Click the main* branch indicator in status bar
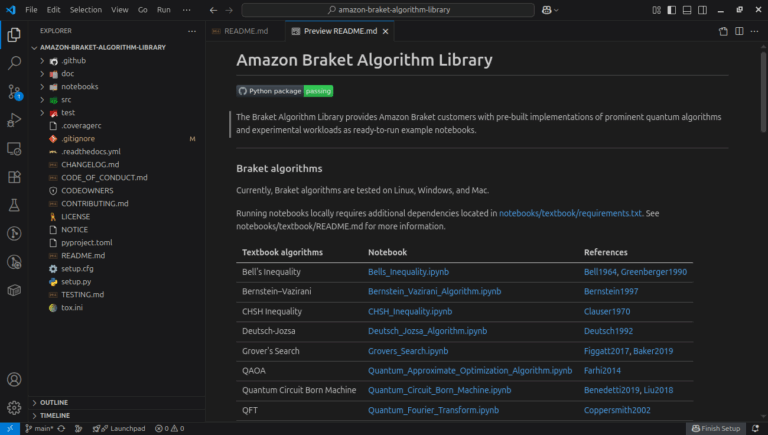Viewport: 768px width, 435px height. (x=39, y=429)
